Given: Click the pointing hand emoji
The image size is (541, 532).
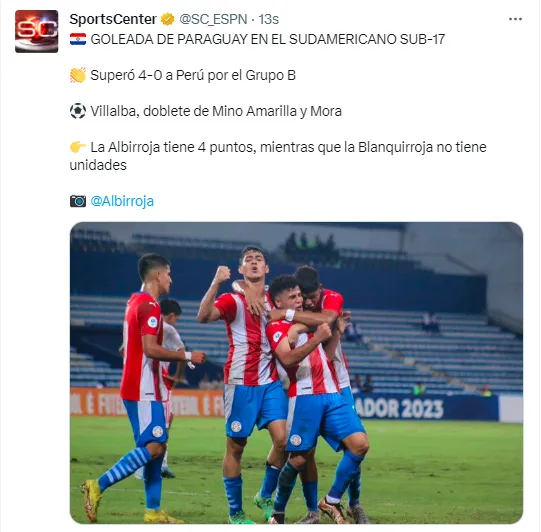Looking at the screenshot, I should click(78, 147).
